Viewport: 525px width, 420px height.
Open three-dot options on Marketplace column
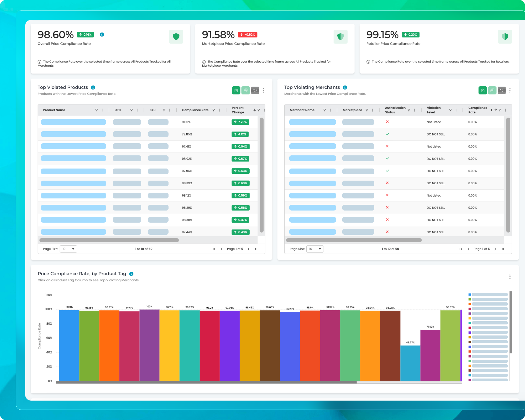[x=372, y=110]
